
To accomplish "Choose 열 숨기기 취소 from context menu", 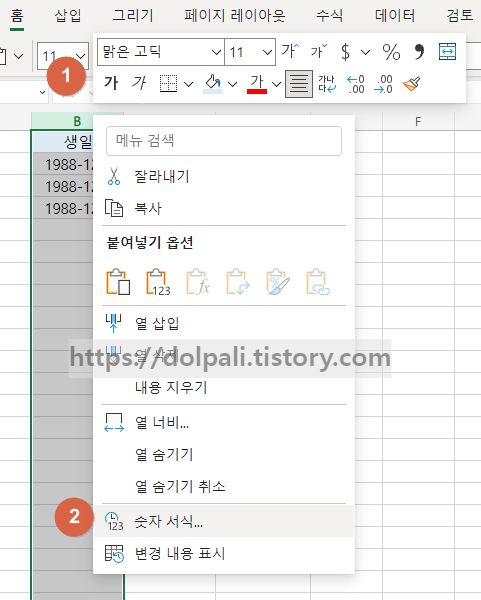I will 224,486.
